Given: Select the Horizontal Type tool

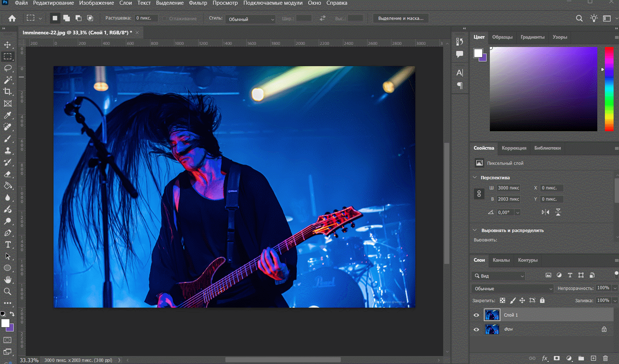Looking at the screenshot, I should tap(8, 245).
